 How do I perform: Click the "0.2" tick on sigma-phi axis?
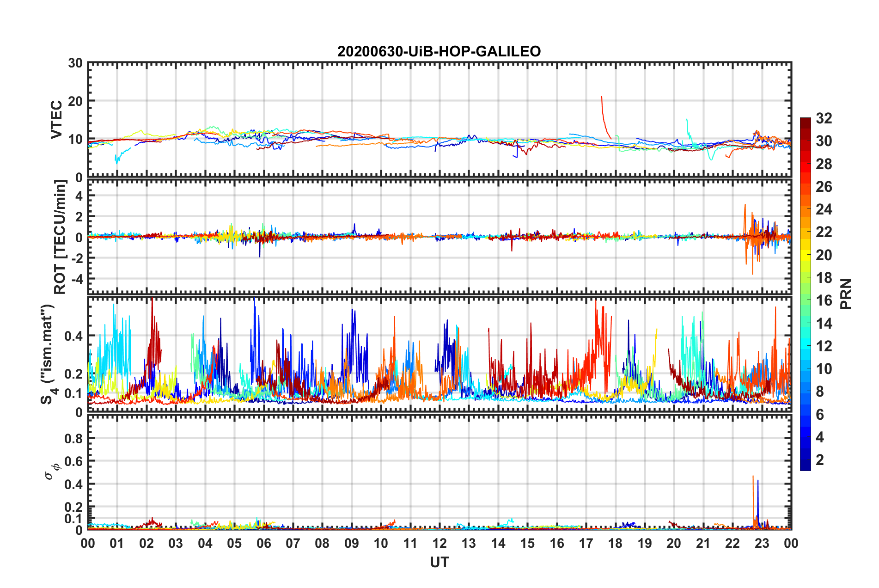[73, 507]
